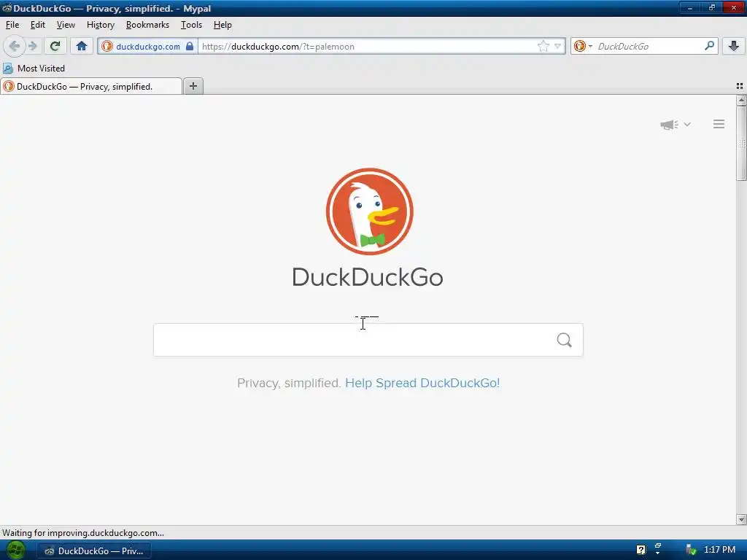
Task: Click the scrollbar down arrow
Action: (x=741, y=519)
